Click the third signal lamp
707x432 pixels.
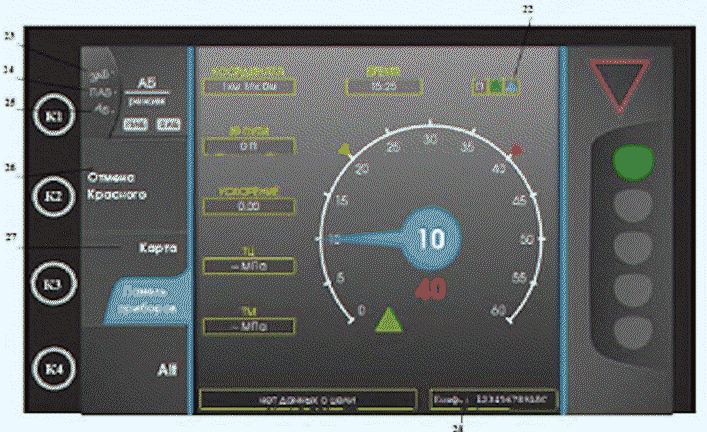[x=633, y=248]
